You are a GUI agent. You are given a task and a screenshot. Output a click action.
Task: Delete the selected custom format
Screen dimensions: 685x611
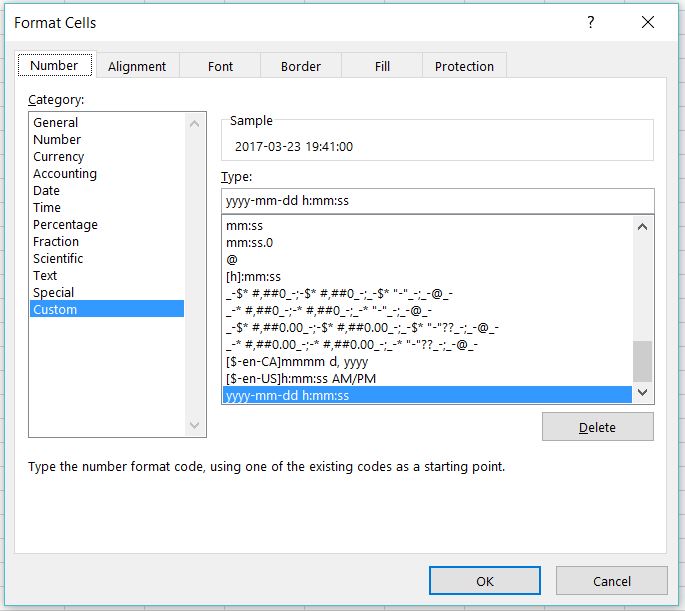(597, 427)
